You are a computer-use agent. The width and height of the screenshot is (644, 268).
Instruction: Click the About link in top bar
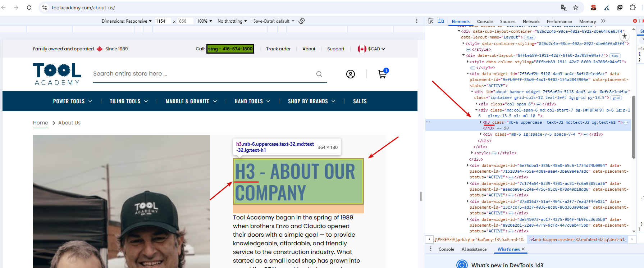point(309,49)
